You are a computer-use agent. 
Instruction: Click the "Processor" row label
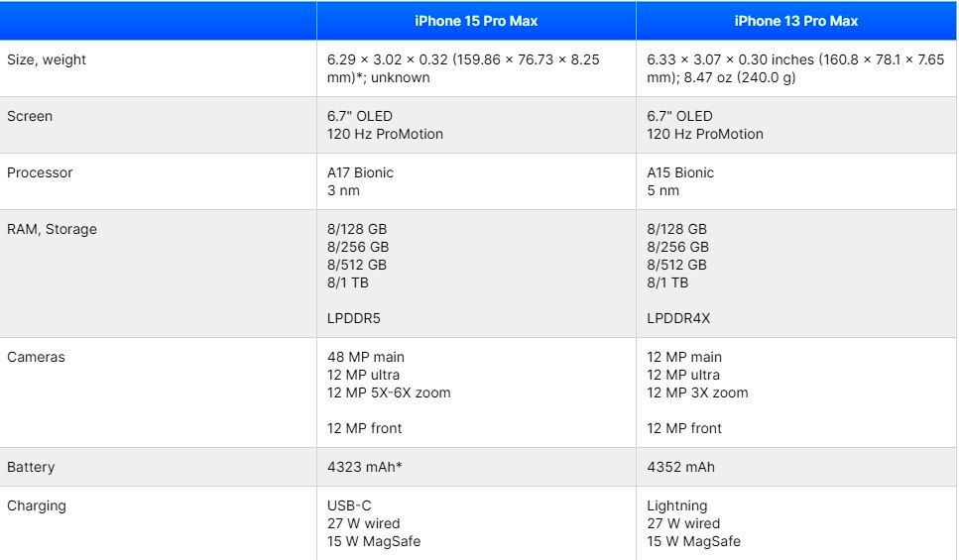(40, 172)
